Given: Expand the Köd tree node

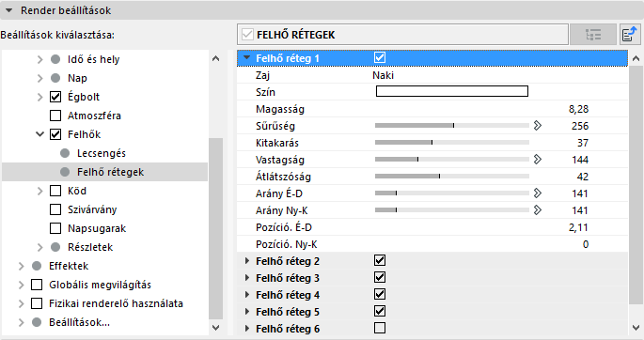Looking at the screenshot, I should [39, 191].
